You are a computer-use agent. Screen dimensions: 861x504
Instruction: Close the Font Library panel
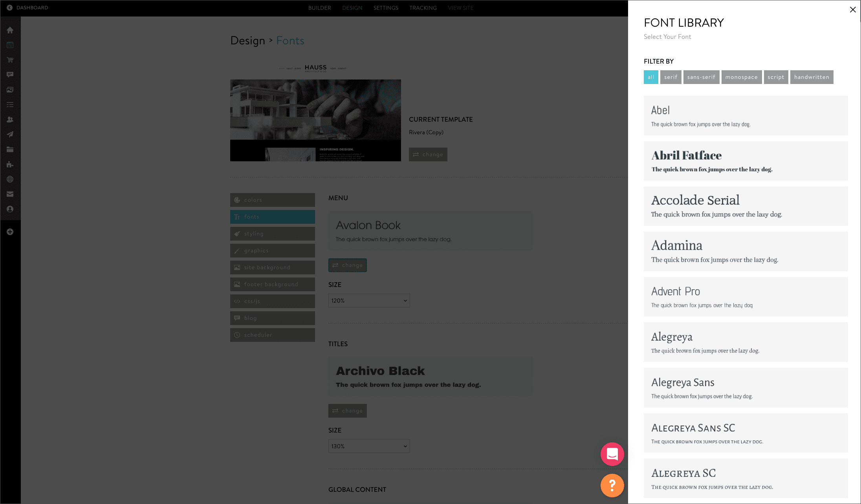tap(853, 9)
